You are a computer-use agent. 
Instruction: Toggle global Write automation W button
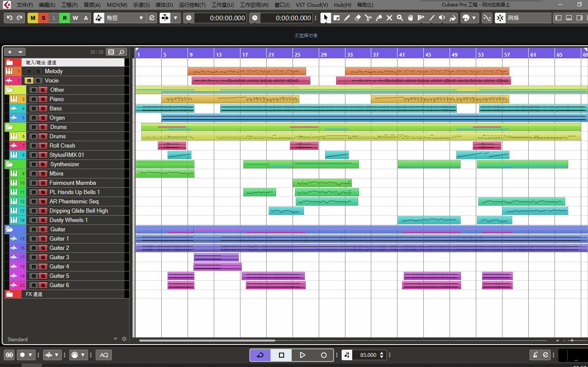tap(75, 18)
